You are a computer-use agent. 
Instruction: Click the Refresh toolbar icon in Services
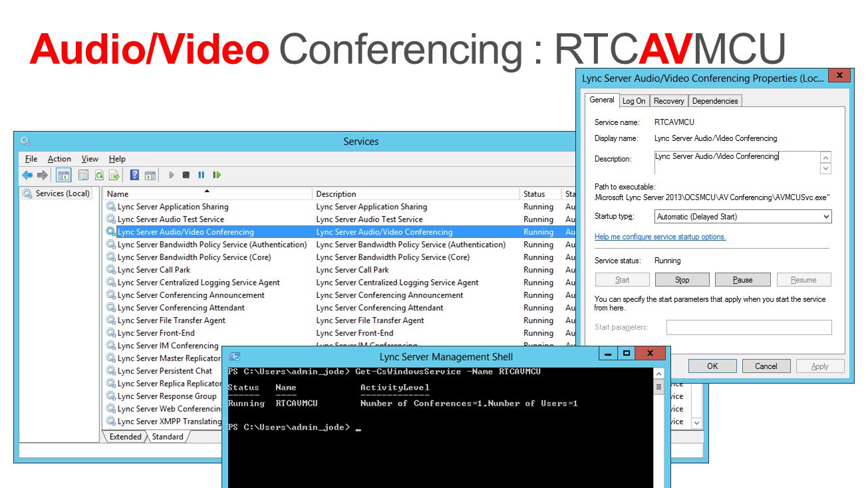point(99,176)
